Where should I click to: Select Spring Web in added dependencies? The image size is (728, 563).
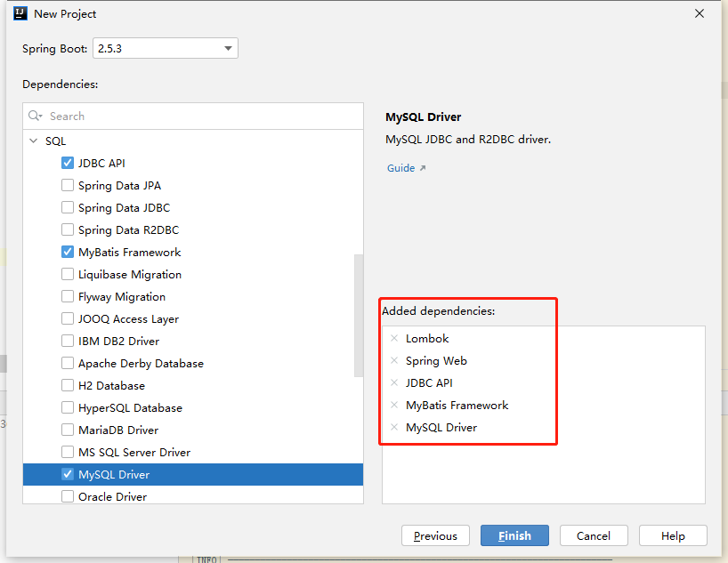coord(436,360)
